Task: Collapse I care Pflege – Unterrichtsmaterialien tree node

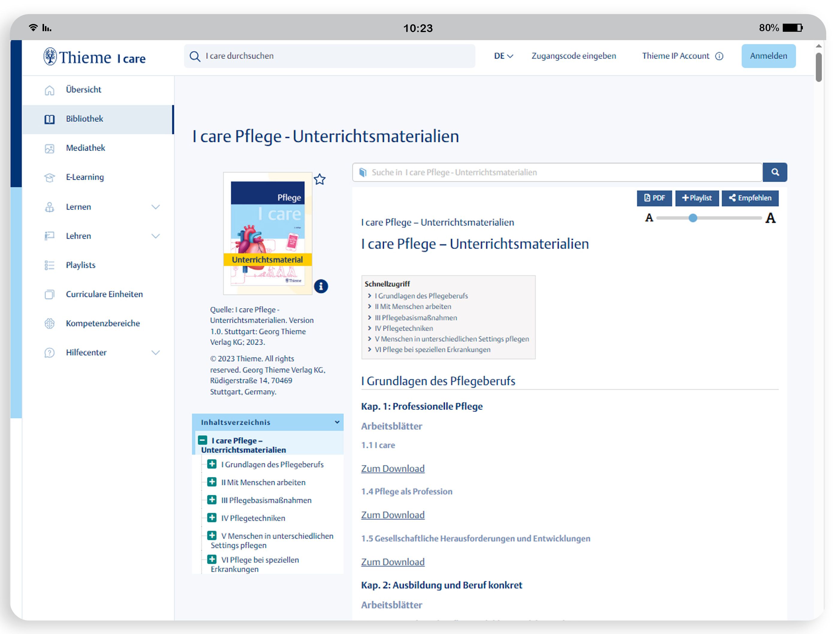Action: [202, 440]
